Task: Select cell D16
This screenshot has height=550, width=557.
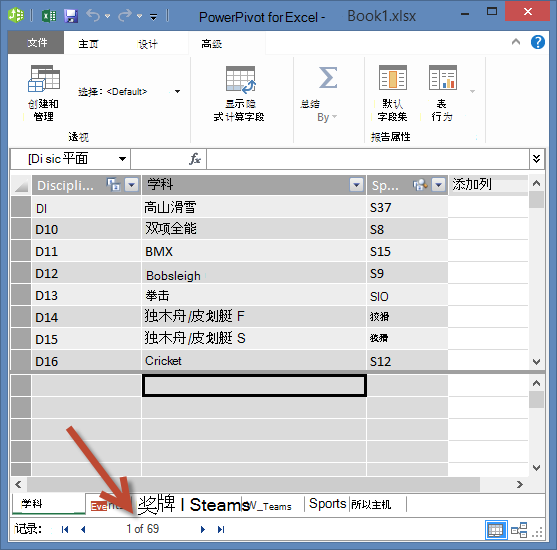Action: pos(86,361)
